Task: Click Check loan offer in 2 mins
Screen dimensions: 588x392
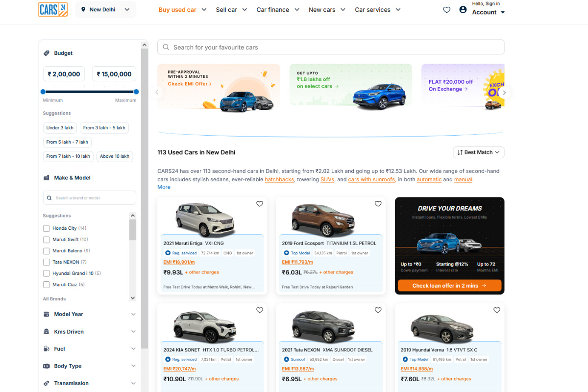Action: tap(449, 286)
